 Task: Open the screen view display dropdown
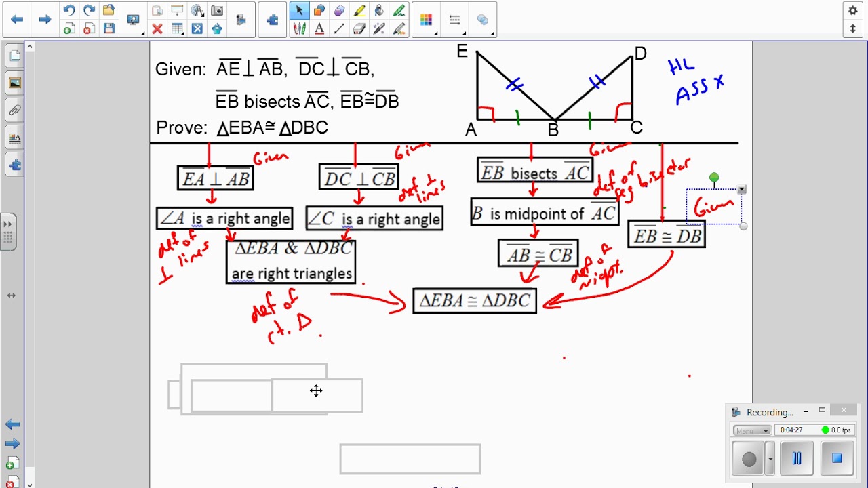tap(134, 20)
